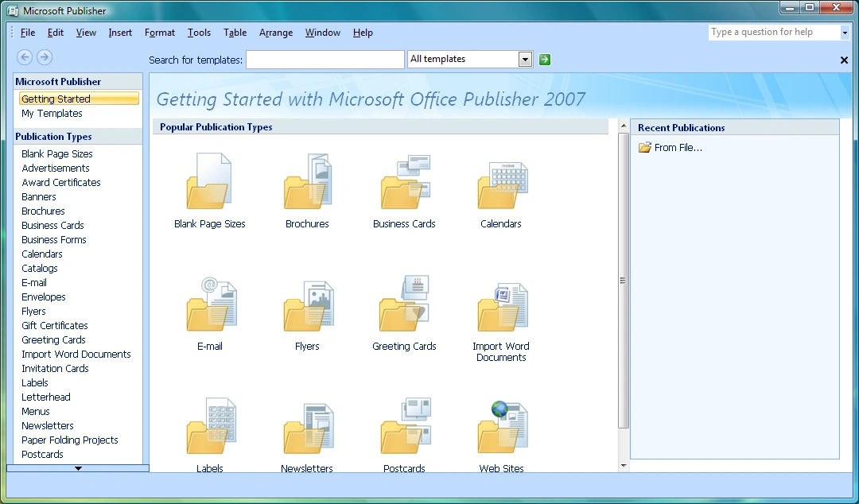The height and width of the screenshot is (504, 859).
Task: Open the Postcards folder icon
Action: 406,425
